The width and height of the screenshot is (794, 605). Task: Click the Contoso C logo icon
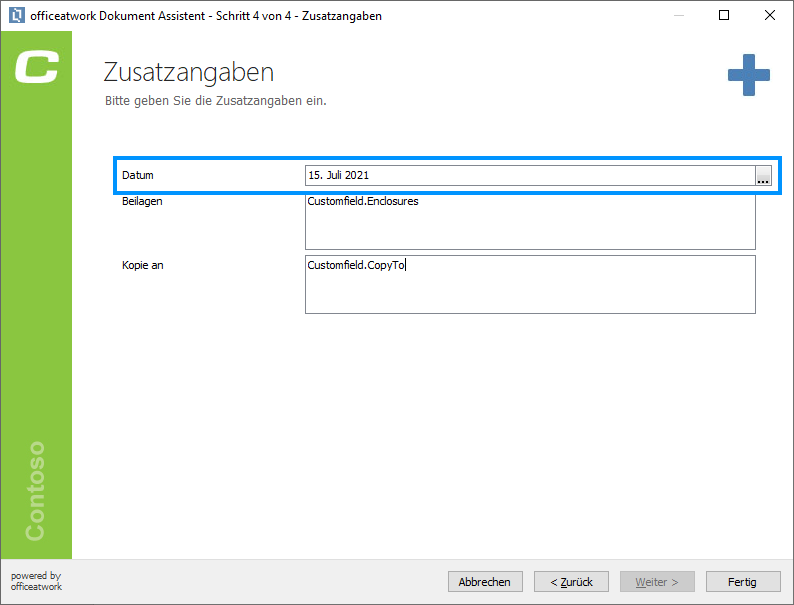coord(36,66)
